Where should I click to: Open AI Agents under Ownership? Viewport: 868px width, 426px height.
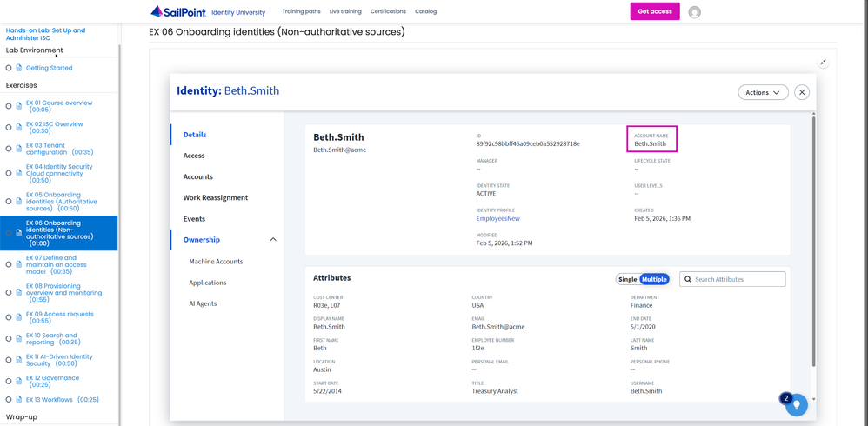click(x=203, y=303)
